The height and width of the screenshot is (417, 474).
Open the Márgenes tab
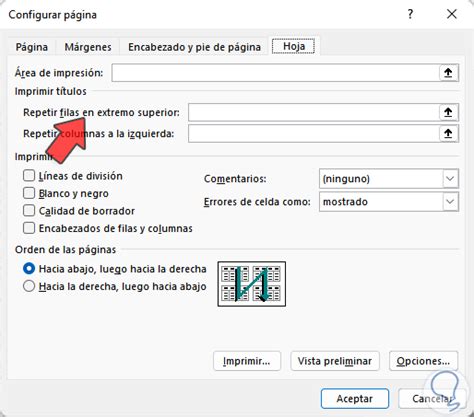point(88,47)
